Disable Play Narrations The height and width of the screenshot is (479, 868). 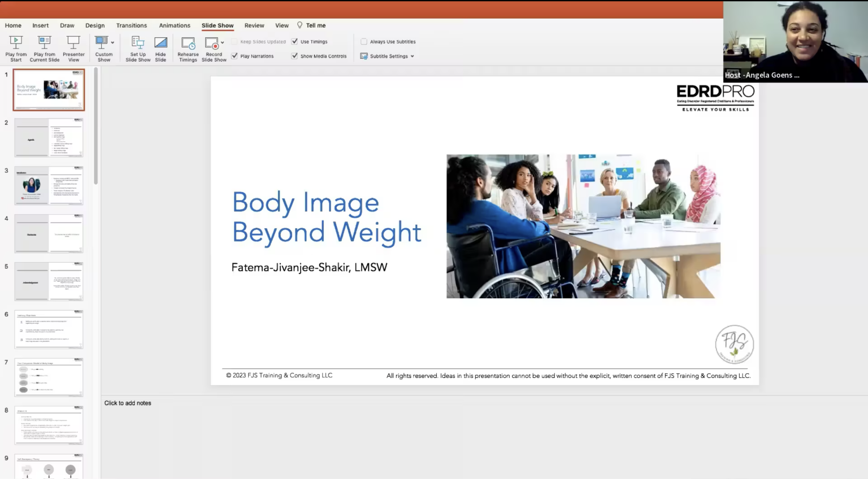(x=235, y=56)
